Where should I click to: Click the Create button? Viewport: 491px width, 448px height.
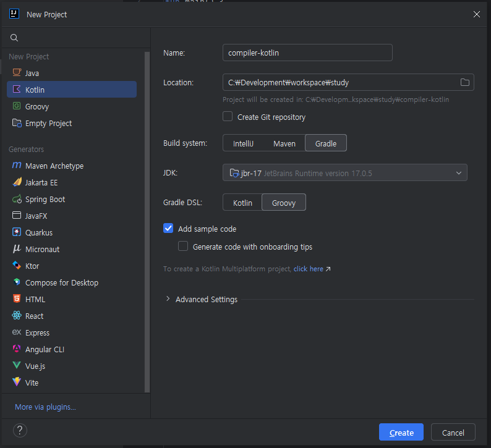(401, 432)
